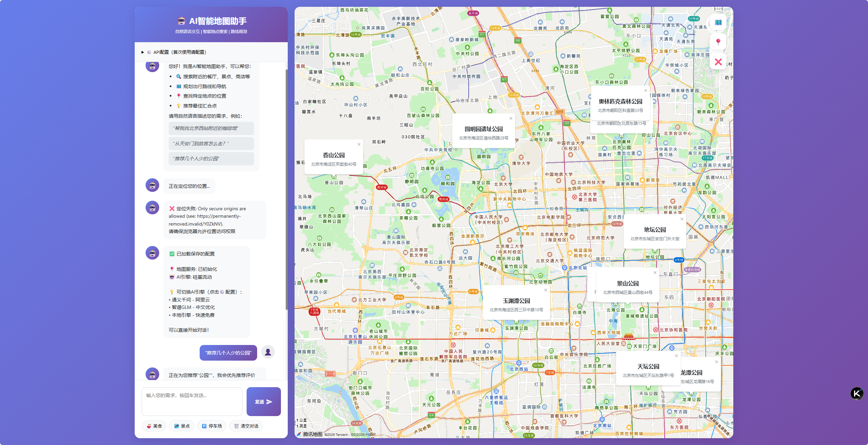Click the red X clear-markers button
The image size is (868, 445).
coord(718,62)
